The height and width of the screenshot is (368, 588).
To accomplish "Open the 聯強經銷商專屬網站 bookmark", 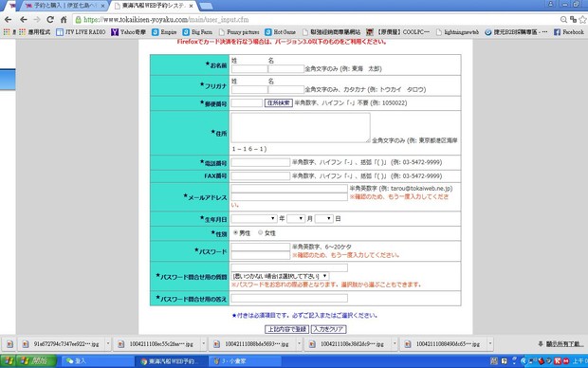I will 332,32.
